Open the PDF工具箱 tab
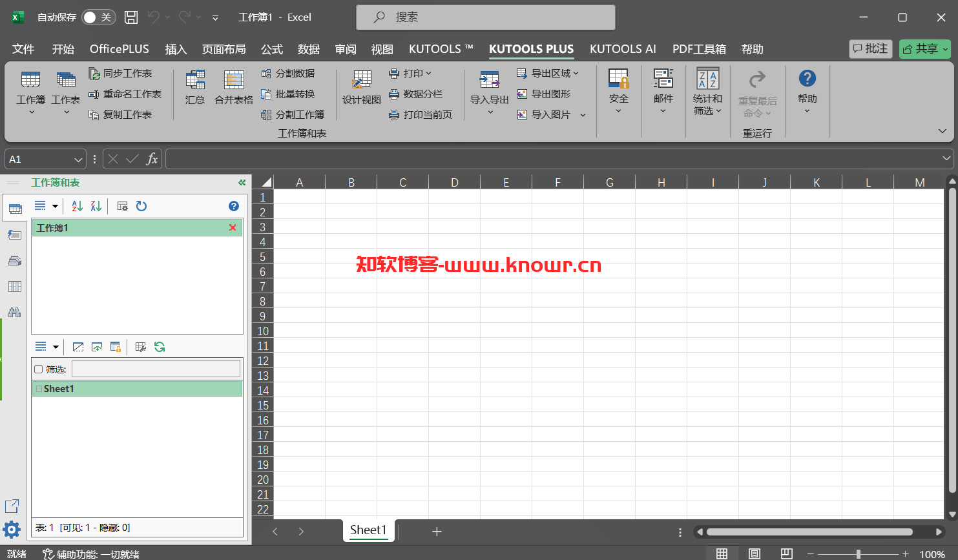The image size is (958, 560). tap(699, 49)
